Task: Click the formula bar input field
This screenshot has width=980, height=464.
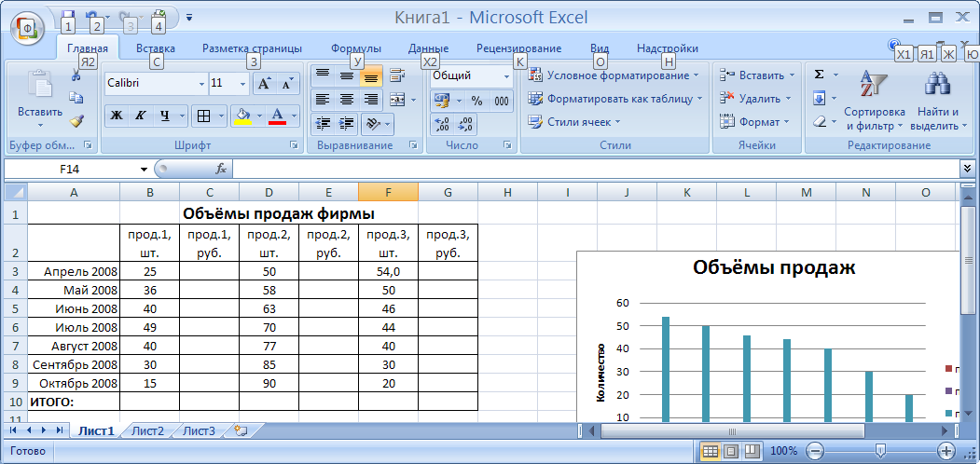Action: [596, 169]
